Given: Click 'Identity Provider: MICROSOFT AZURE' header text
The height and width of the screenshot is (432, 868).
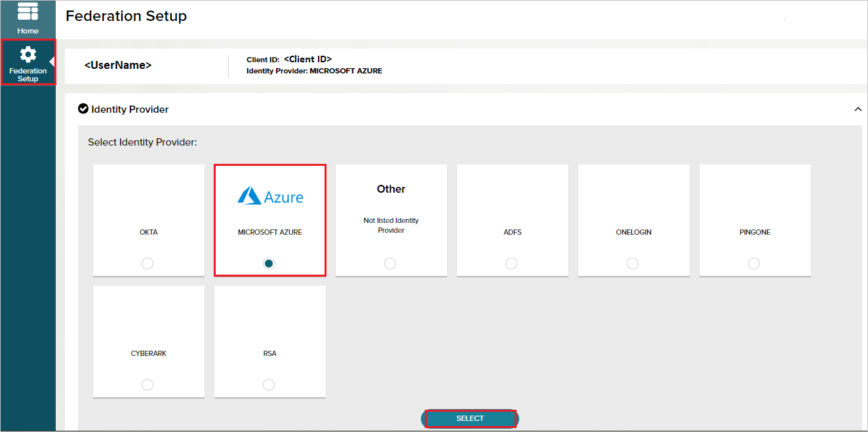Looking at the screenshot, I should tap(315, 71).
